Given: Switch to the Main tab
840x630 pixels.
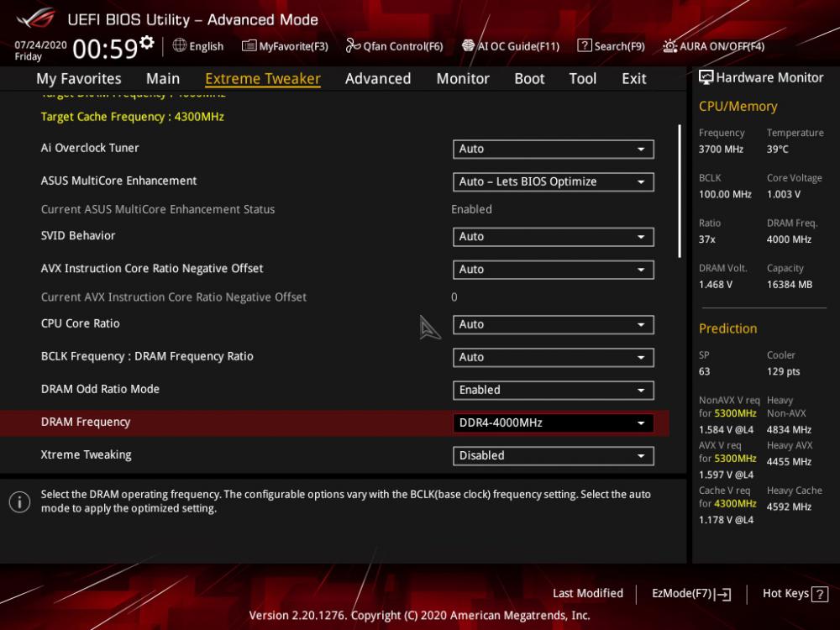Looking at the screenshot, I should [163, 79].
